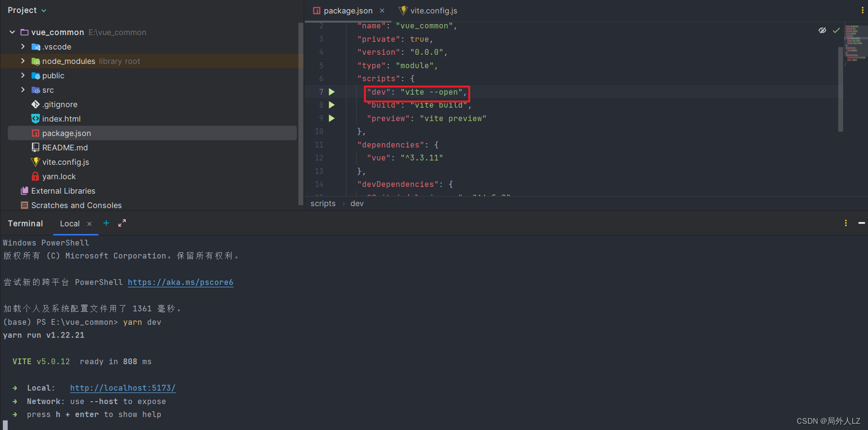Click the vite.config.js file icon in tree
The width and height of the screenshot is (868, 430).
point(36,162)
